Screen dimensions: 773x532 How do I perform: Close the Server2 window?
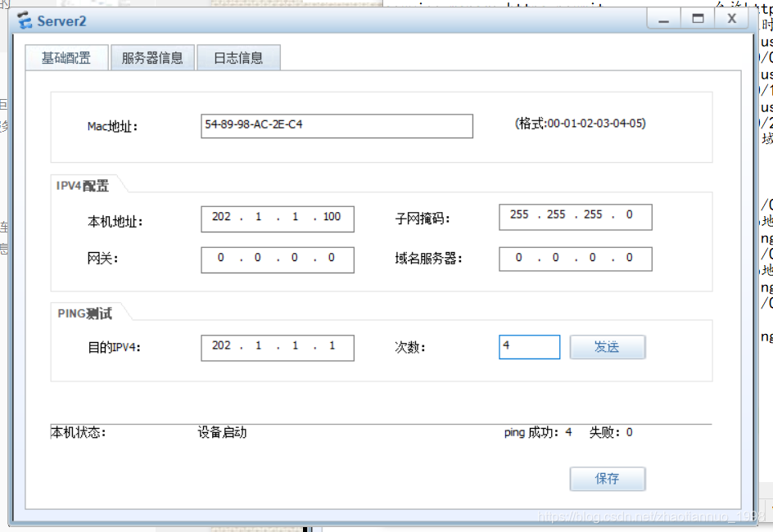coord(731,20)
